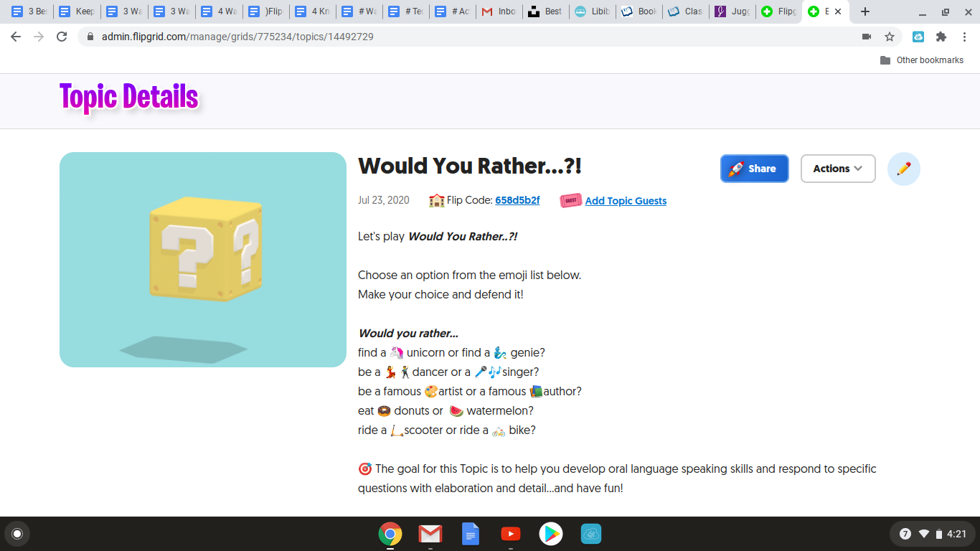980x551 pixels.
Task: Click the 'Would You Rather...?!' topic title
Action: tap(470, 166)
